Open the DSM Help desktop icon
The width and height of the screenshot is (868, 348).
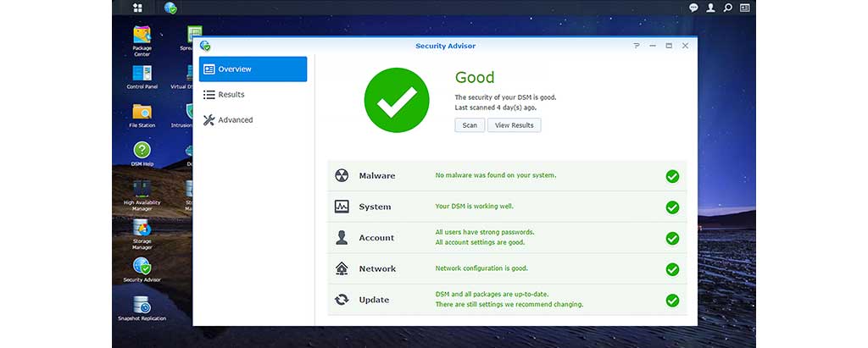tap(142, 154)
